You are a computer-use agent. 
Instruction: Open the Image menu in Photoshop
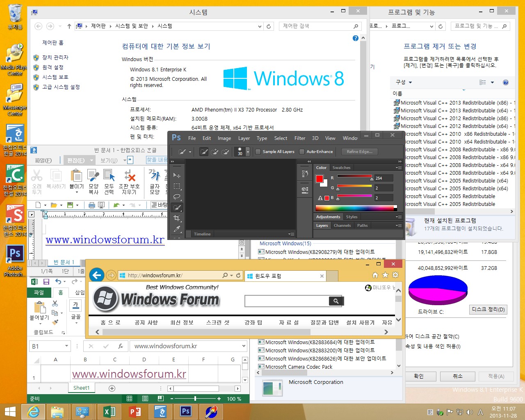pos(224,138)
